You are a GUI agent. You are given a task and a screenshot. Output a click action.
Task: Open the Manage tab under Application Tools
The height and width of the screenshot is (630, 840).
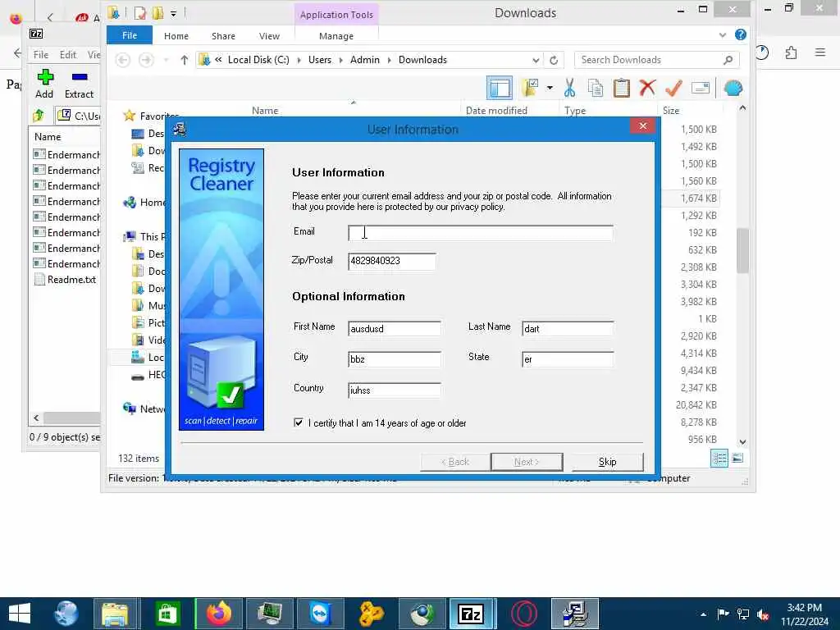point(336,36)
